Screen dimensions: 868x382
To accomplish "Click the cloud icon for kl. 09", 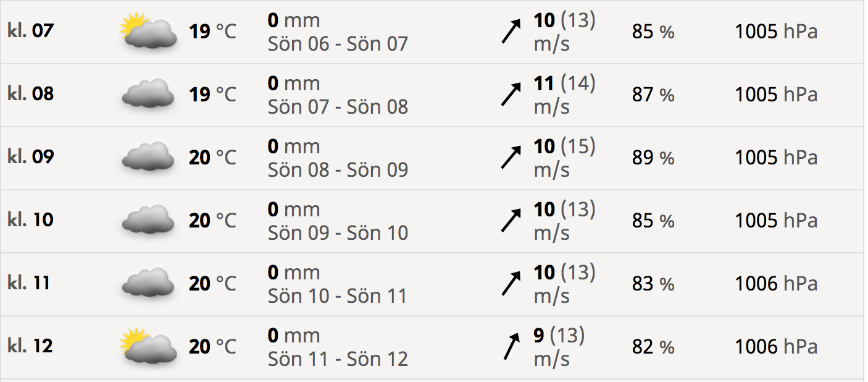I will (148, 157).
